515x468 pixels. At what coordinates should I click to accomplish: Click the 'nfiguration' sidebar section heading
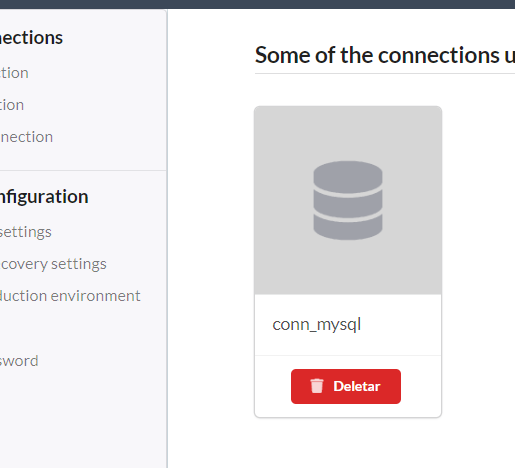click(x=44, y=197)
